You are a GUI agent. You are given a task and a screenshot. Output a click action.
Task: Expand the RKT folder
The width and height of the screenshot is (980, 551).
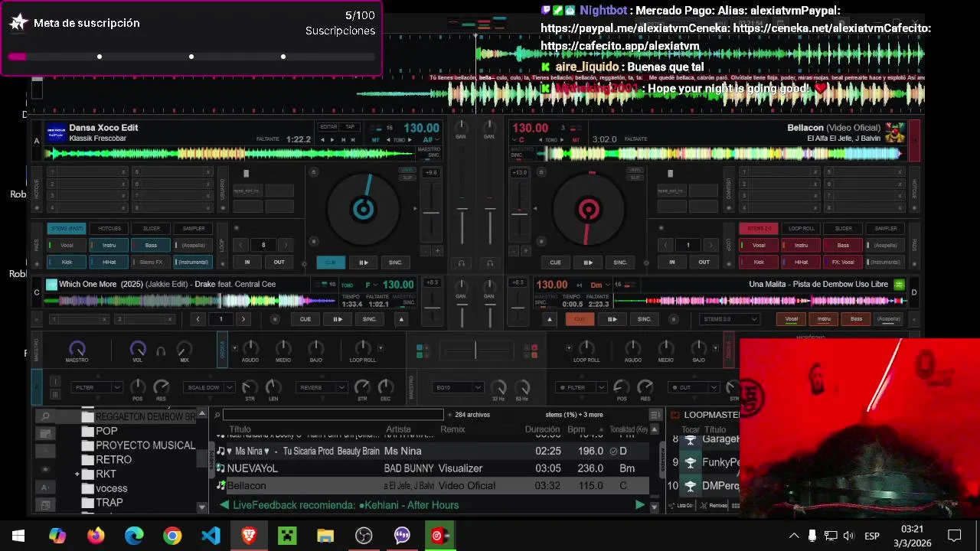[77, 474]
